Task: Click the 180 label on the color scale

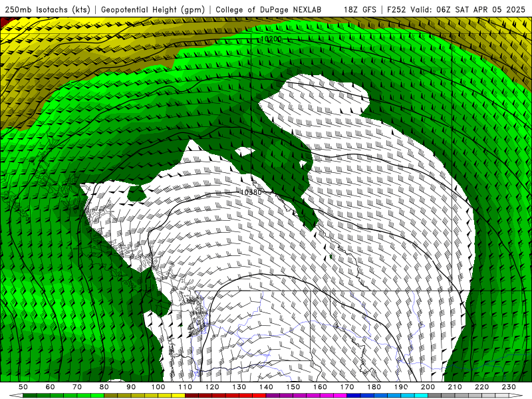Action: tap(374, 387)
